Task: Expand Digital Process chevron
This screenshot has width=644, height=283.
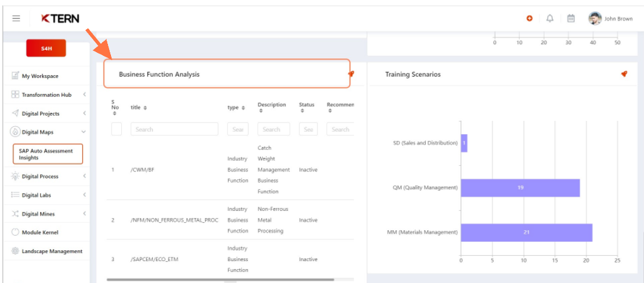Action: (x=84, y=176)
